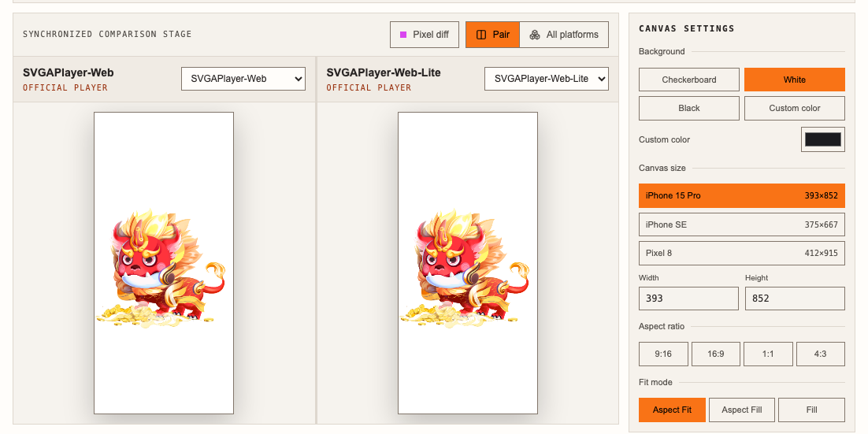The image size is (868, 434).
Task: Choose Pixel 8 canvas size
Action: (x=742, y=253)
